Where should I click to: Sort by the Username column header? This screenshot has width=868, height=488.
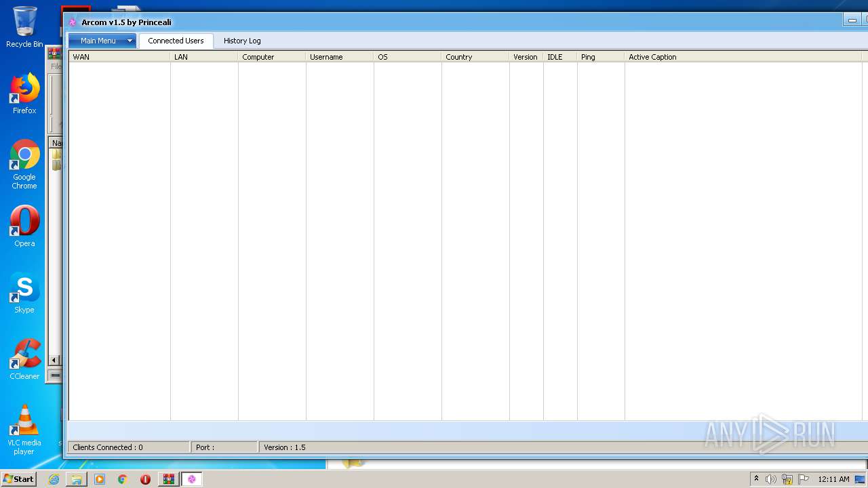(340, 57)
